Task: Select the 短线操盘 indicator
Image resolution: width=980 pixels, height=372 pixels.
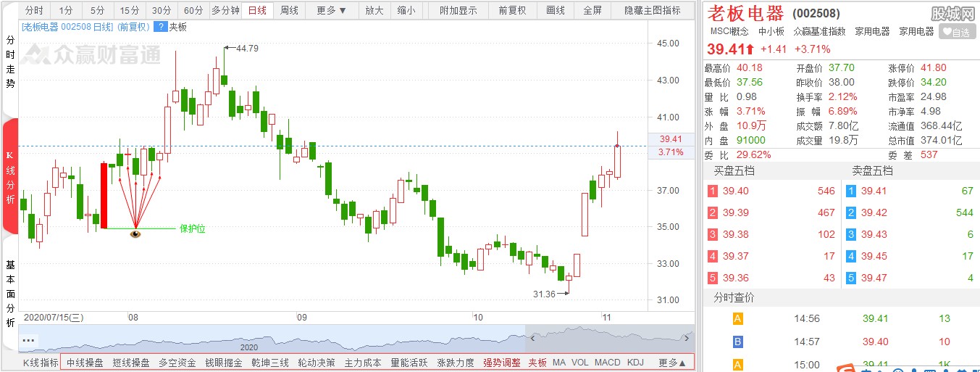Action: click(131, 363)
